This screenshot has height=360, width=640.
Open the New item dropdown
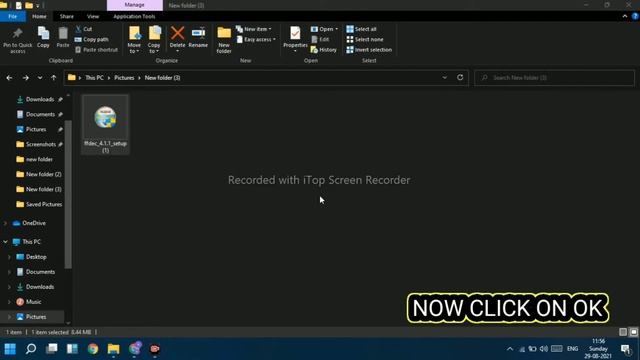(253, 29)
